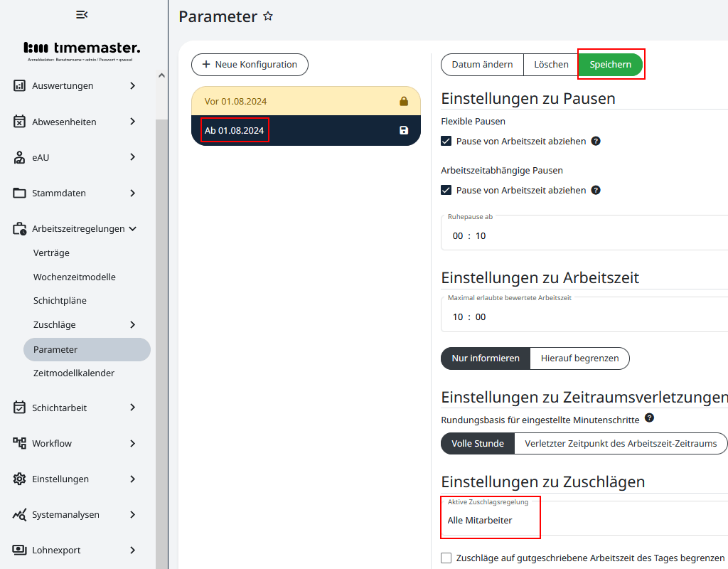728x569 pixels.
Task: Collapse the sidebar with the hamburger icon
Action: 81,14
